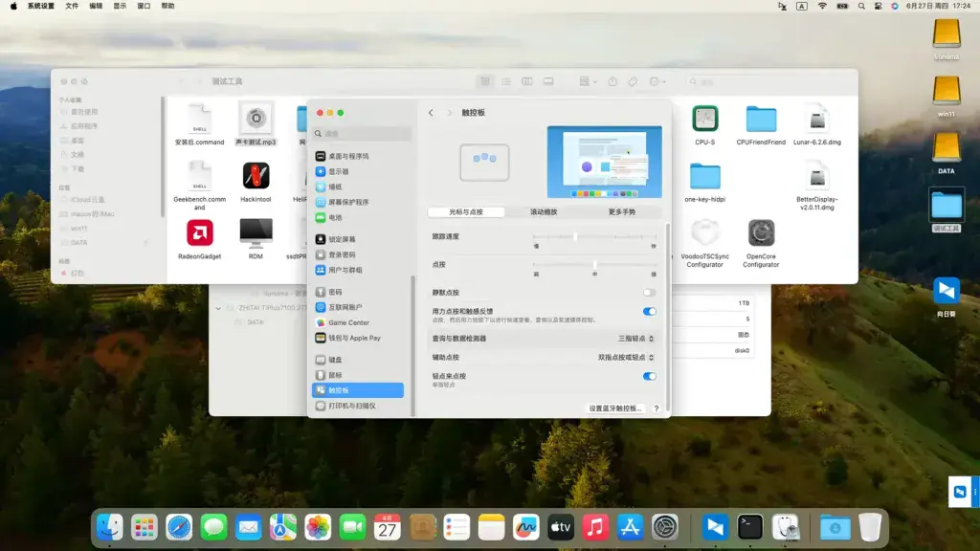Expand ZHITAI TiPlus7100 disk row behind
980x551 pixels.
pyautogui.click(x=218, y=308)
